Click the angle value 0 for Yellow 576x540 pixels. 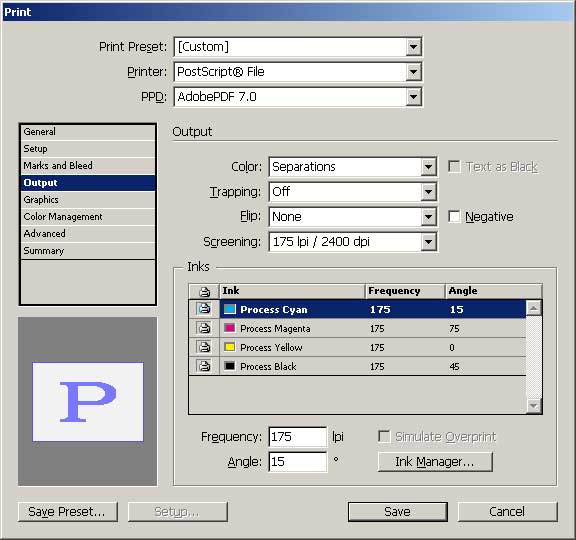[x=452, y=348]
